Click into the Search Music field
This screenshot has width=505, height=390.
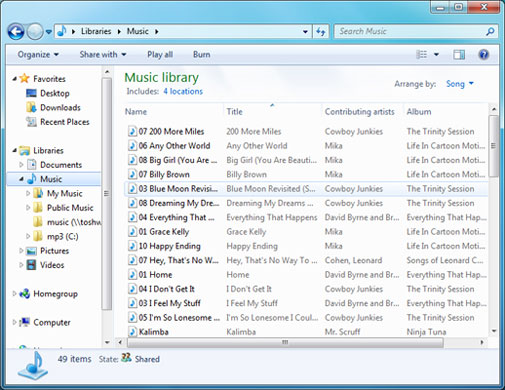pos(410,31)
